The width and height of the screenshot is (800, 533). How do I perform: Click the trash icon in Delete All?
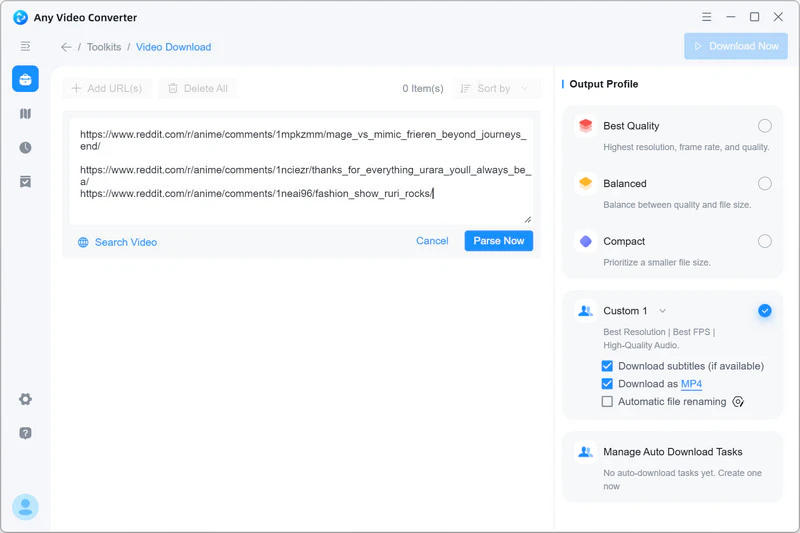point(173,88)
